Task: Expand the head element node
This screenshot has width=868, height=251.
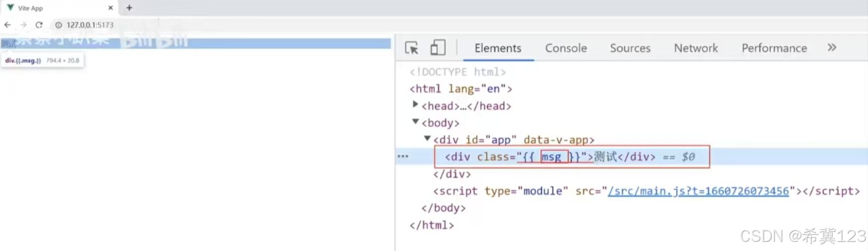Action: (415, 104)
